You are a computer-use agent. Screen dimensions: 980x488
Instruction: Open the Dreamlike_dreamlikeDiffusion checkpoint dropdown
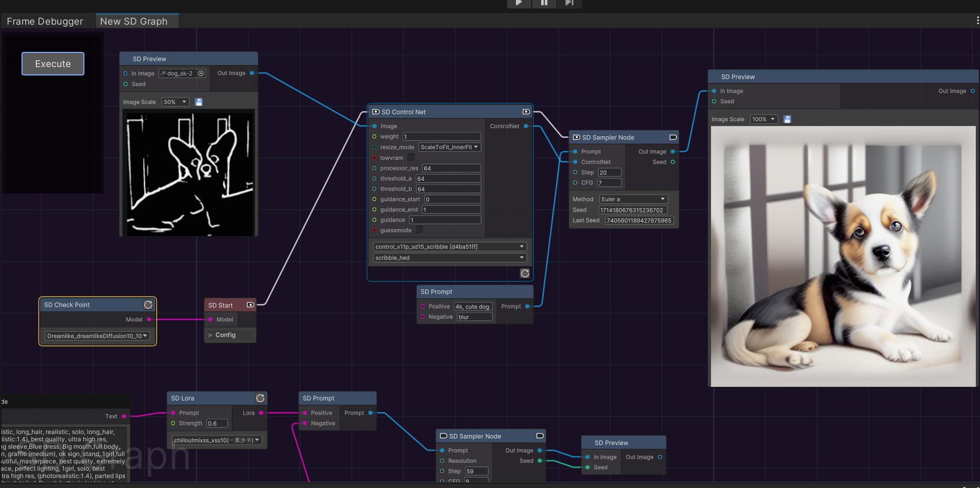[x=97, y=336]
